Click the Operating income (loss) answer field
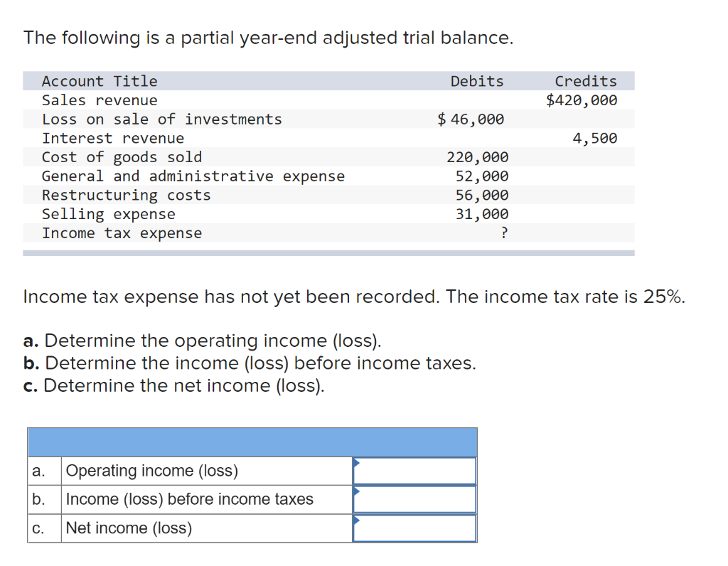 (414, 471)
